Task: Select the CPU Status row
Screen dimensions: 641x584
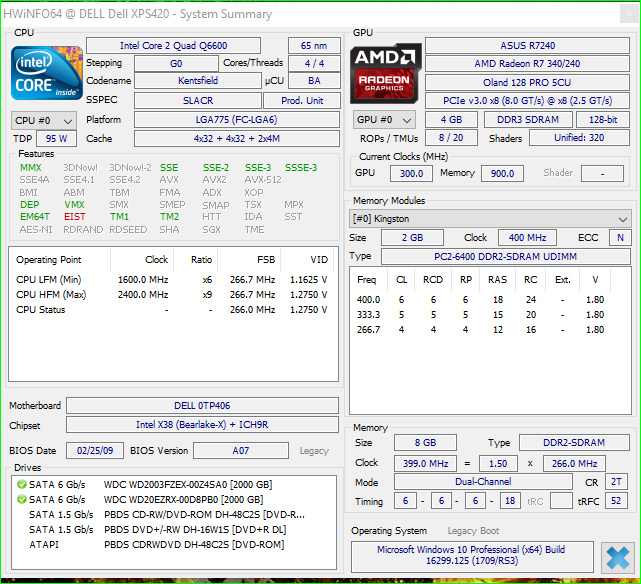Action: coord(172,310)
